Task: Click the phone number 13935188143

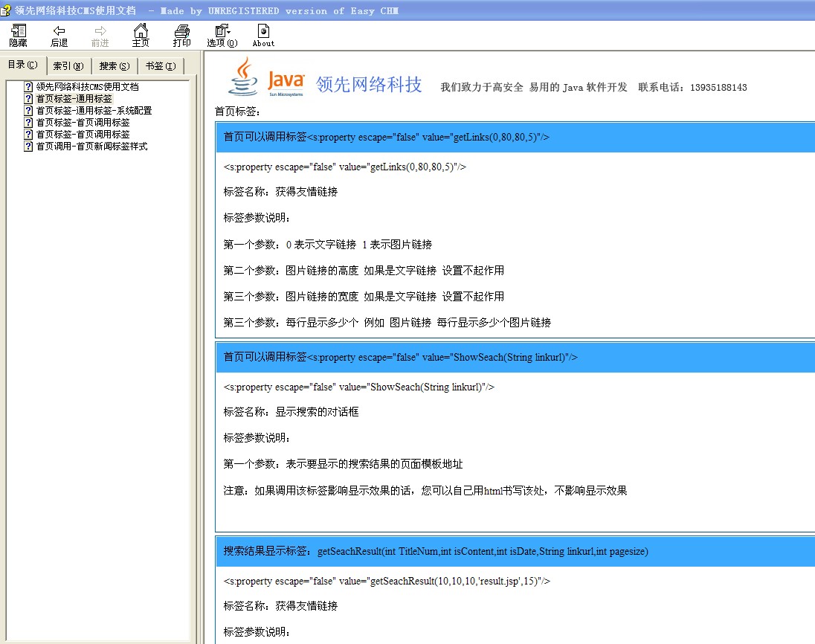Action: (x=718, y=87)
